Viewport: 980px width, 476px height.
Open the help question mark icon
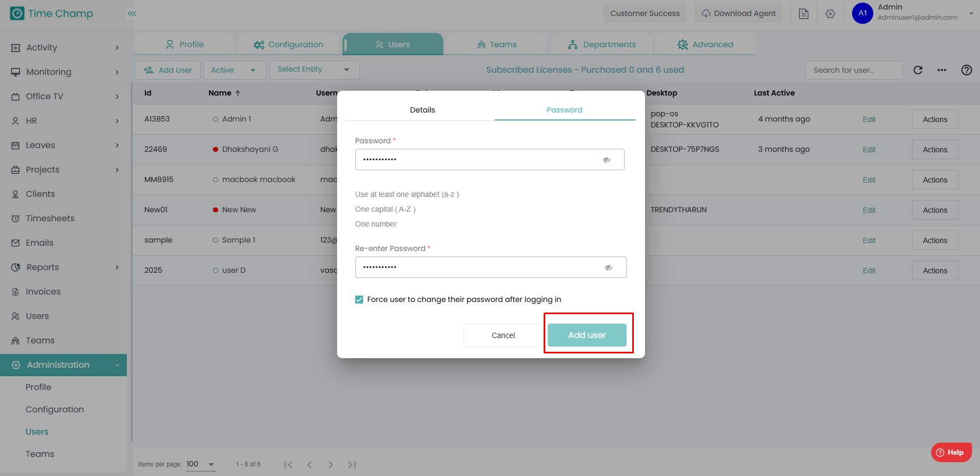967,70
